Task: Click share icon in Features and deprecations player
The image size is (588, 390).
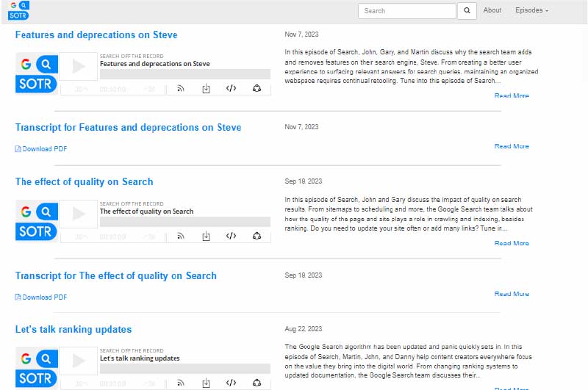Action: pos(257,88)
